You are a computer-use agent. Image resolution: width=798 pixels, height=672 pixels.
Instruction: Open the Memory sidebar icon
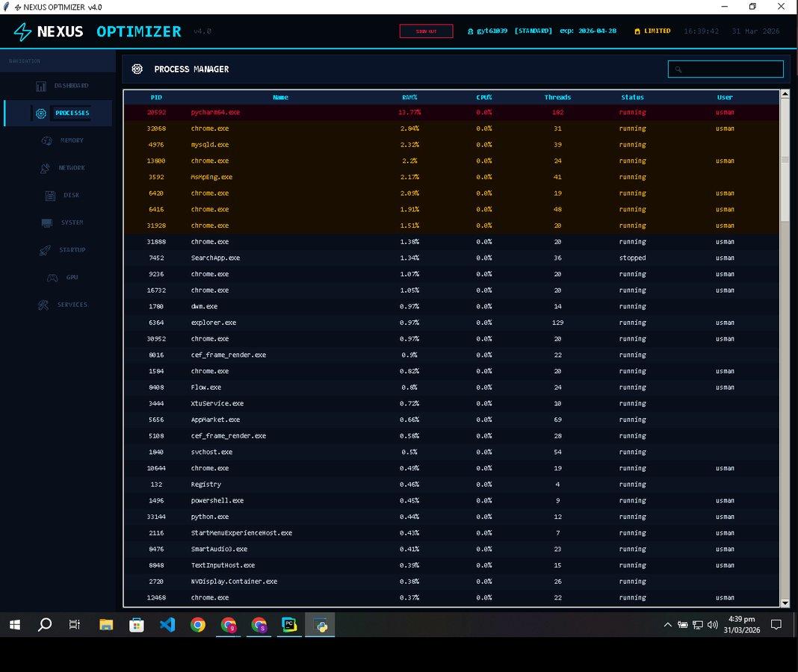click(x=47, y=140)
